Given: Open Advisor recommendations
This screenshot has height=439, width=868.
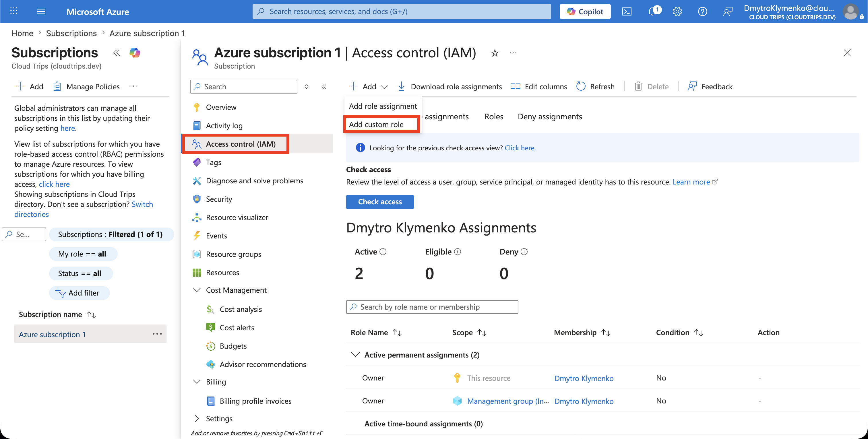Looking at the screenshot, I should pos(262,364).
